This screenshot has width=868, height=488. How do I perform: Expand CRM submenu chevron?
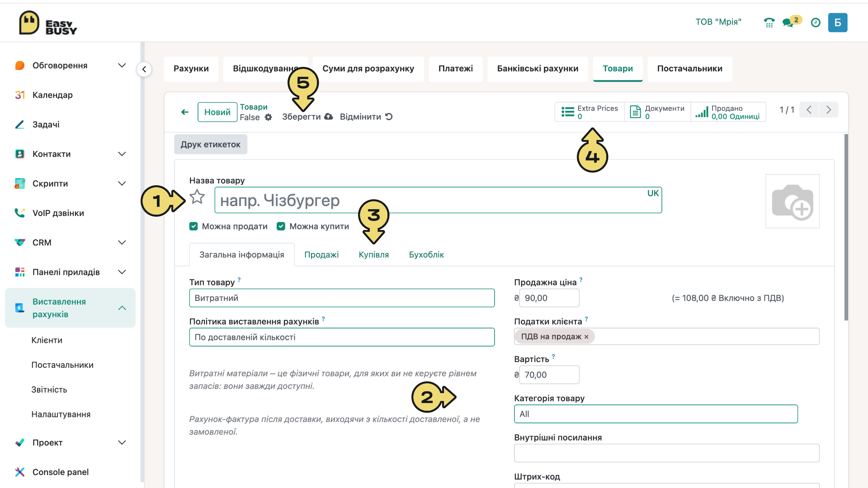(122, 243)
